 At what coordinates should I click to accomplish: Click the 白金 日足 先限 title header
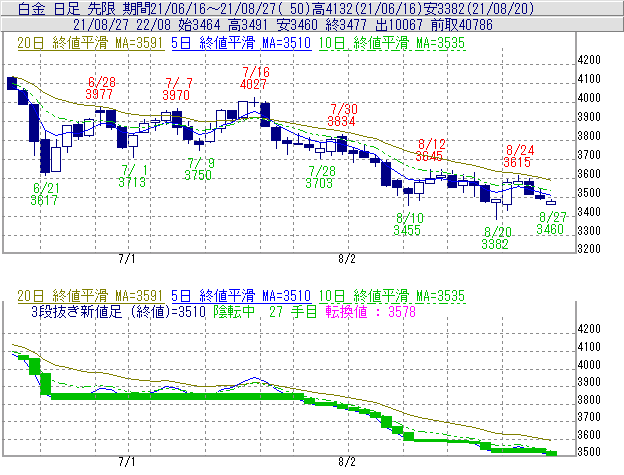point(68,8)
